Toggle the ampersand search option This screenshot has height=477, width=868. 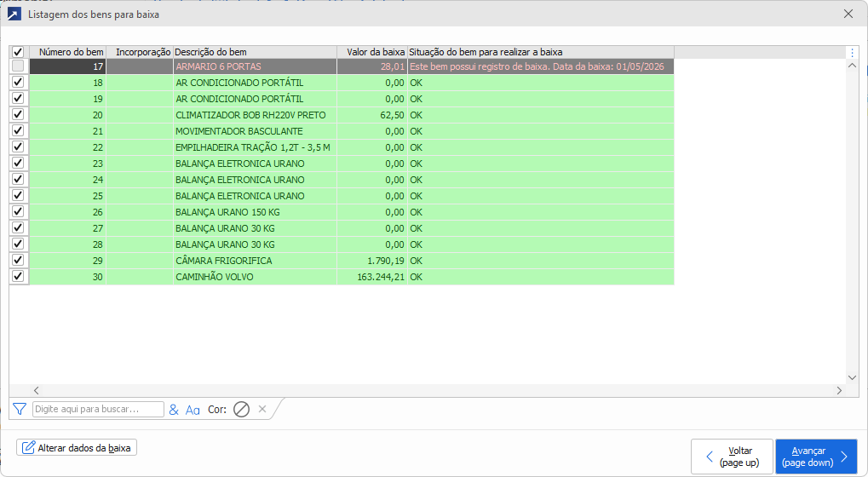pos(174,410)
